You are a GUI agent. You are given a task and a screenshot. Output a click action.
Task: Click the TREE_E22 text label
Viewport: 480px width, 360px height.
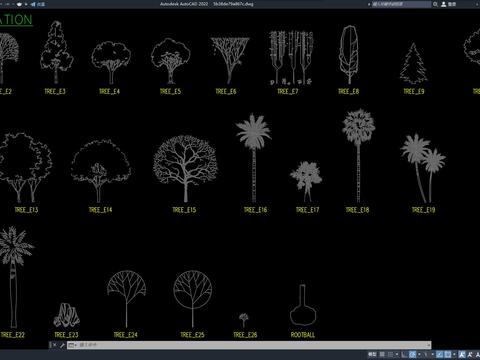[13, 335]
